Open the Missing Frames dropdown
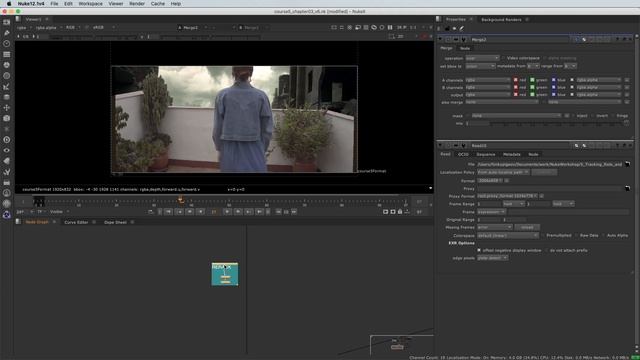 coord(494,227)
